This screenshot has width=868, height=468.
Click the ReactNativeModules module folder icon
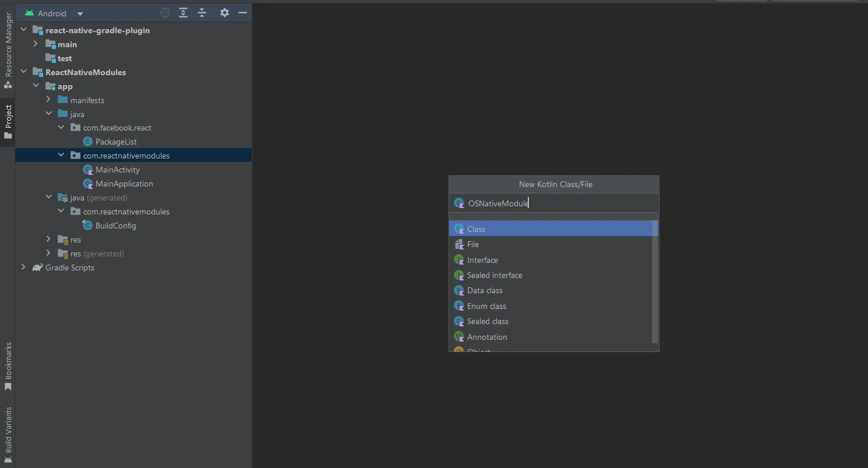38,72
